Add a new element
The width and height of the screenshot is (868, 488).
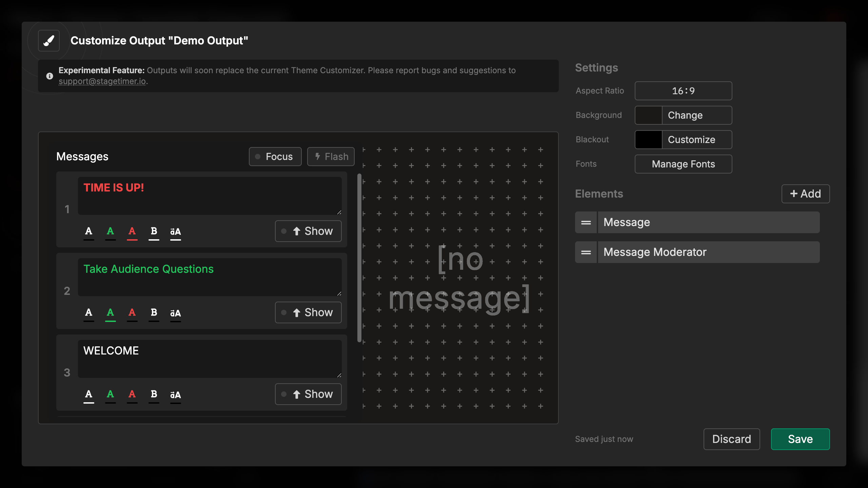805,194
